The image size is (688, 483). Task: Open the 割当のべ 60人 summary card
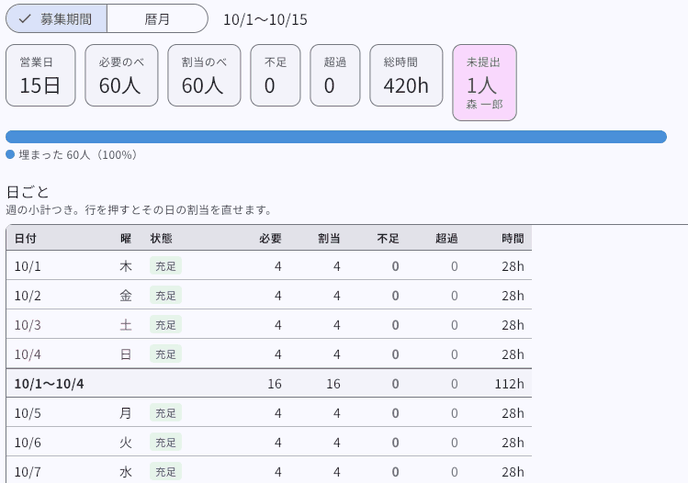pos(204,75)
